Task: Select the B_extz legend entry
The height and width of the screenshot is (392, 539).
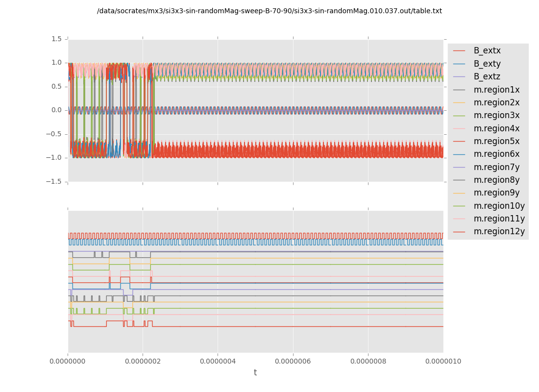Action: click(487, 76)
